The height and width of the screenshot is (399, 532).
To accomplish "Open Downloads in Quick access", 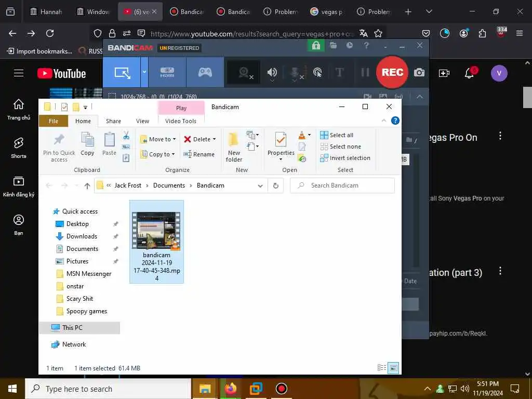I will point(82,236).
